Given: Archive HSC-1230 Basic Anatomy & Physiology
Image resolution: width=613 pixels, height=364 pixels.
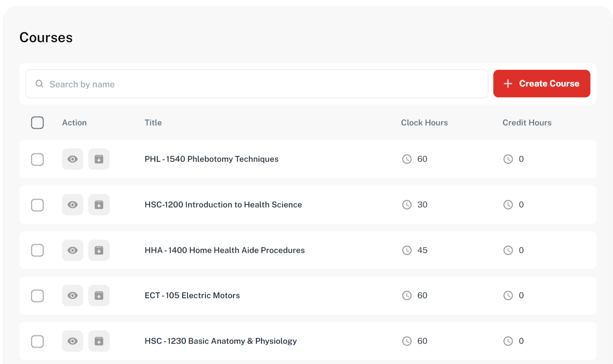Looking at the screenshot, I should [x=99, y=341].
